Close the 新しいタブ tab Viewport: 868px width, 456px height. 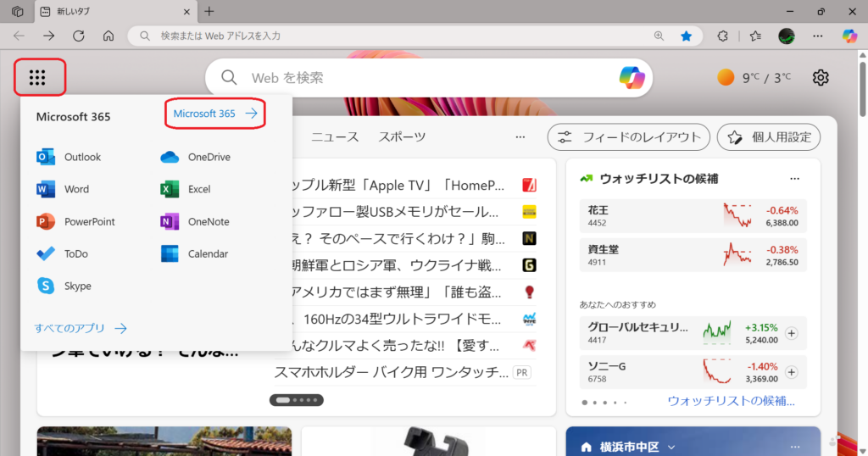(186, 11)
